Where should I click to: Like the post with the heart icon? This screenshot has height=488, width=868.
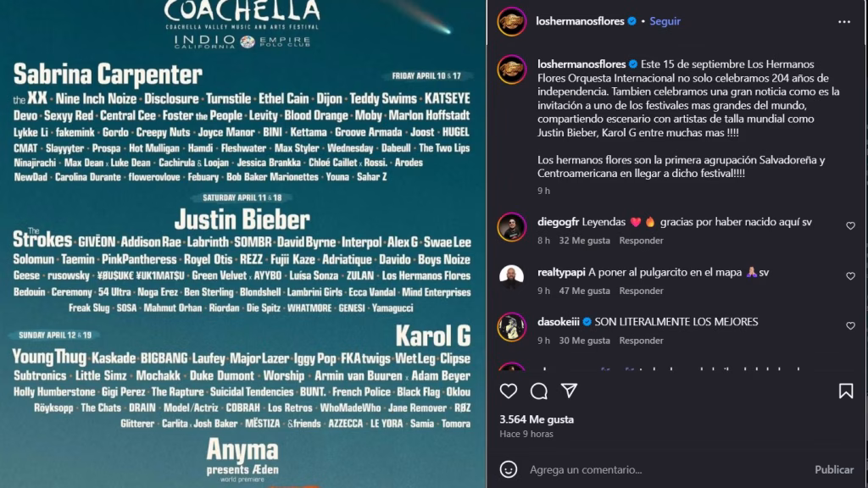[x=509, y=391]
